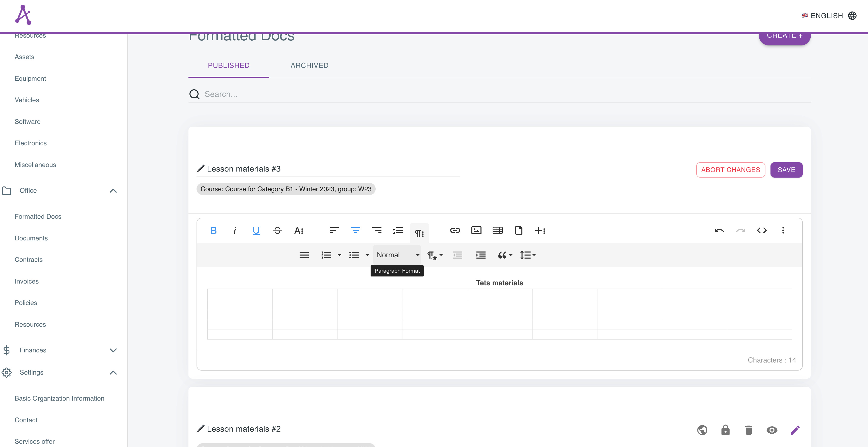Apply strikethrough formatting
The width and height of the screenshot is (868, 447).
pyautogui.click(x=277, y=230)
